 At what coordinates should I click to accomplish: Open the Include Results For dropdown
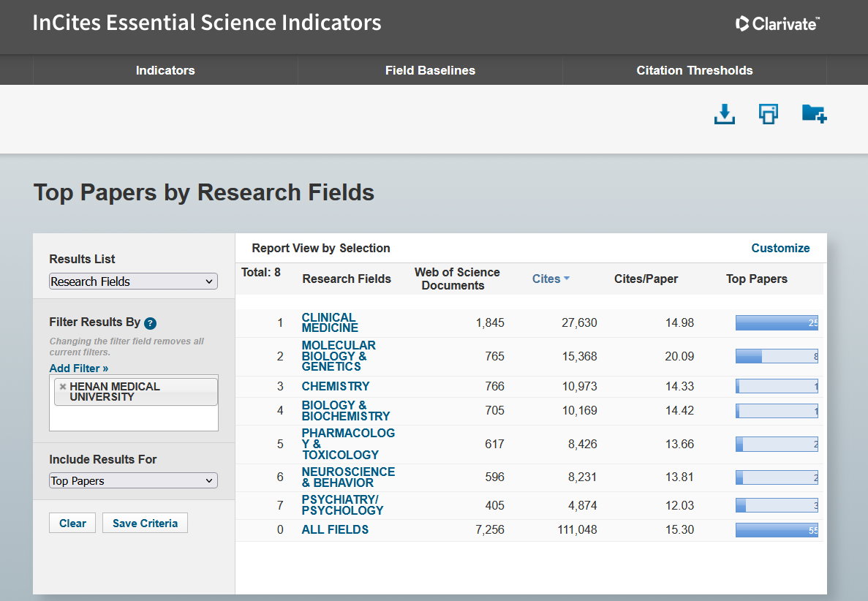point(133,481)
